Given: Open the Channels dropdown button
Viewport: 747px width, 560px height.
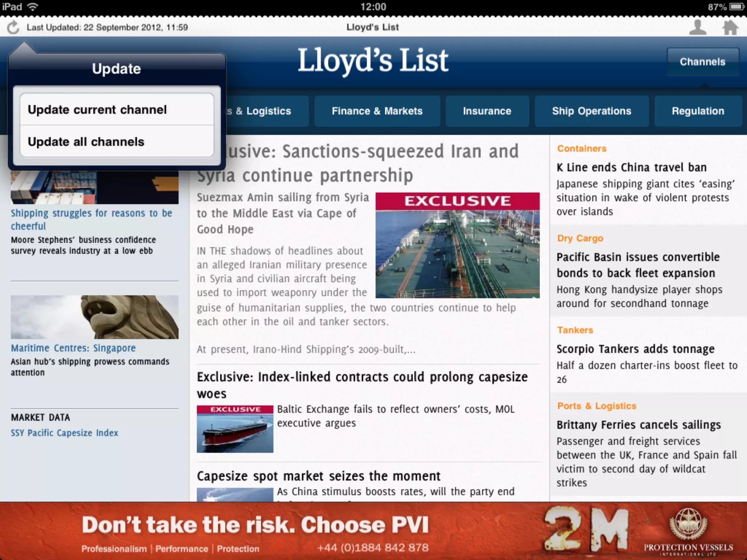Looking at the screenshot, I should tap(703, 62).
